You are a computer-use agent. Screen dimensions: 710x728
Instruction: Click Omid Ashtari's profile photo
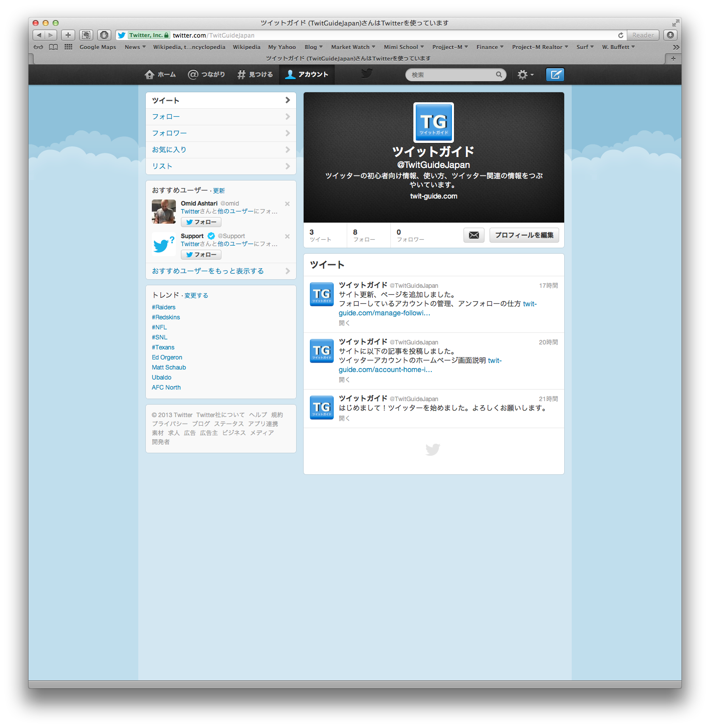(x=164, y=212)
